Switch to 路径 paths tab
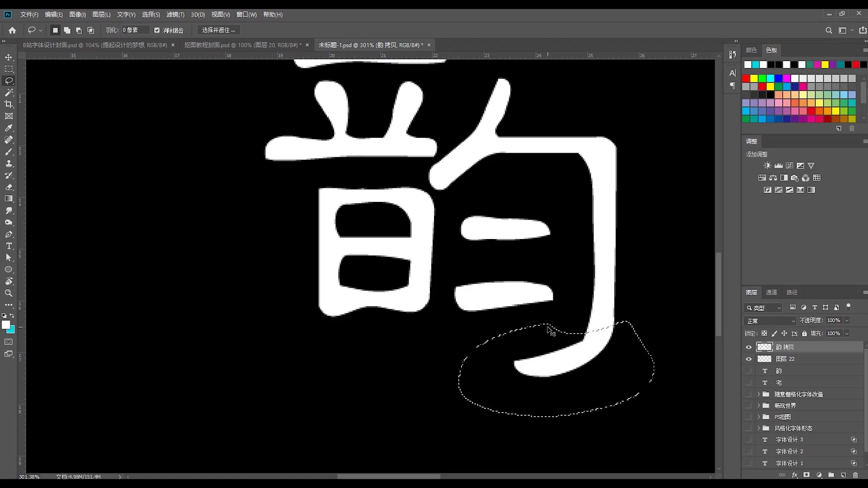 792,292
